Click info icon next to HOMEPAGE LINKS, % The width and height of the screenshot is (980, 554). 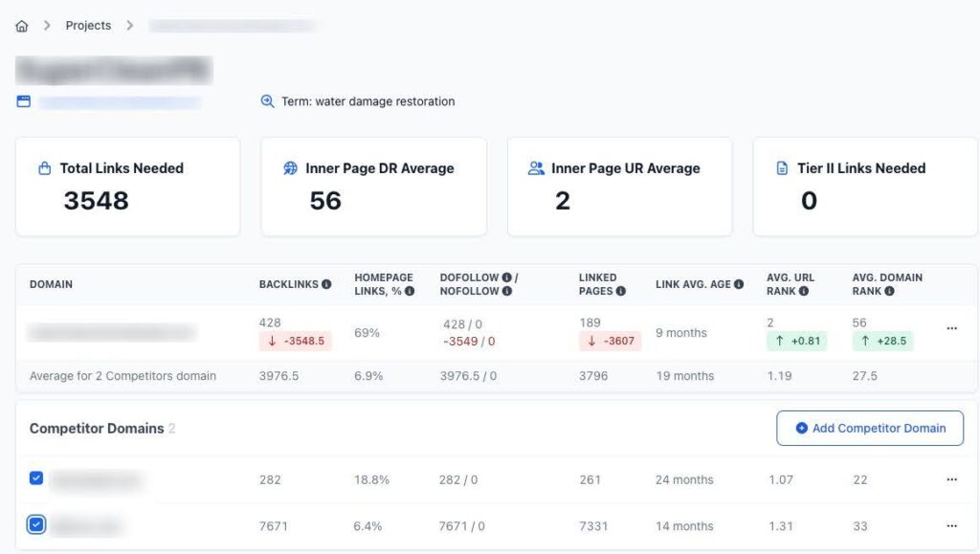[408, 291]
